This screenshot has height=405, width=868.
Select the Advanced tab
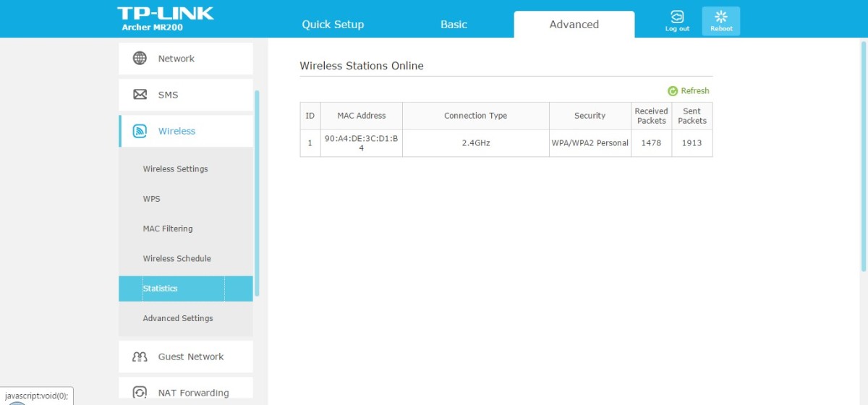pyautogui.click(x=574, y=25)
